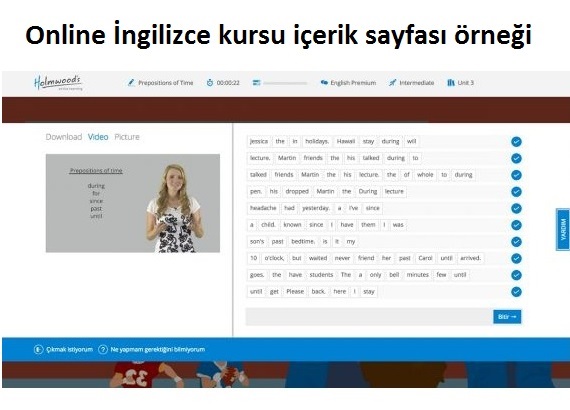Viewport: 570px width, 410px height.
Task: Switch to the Picture tab
Action: click(127, 137)
